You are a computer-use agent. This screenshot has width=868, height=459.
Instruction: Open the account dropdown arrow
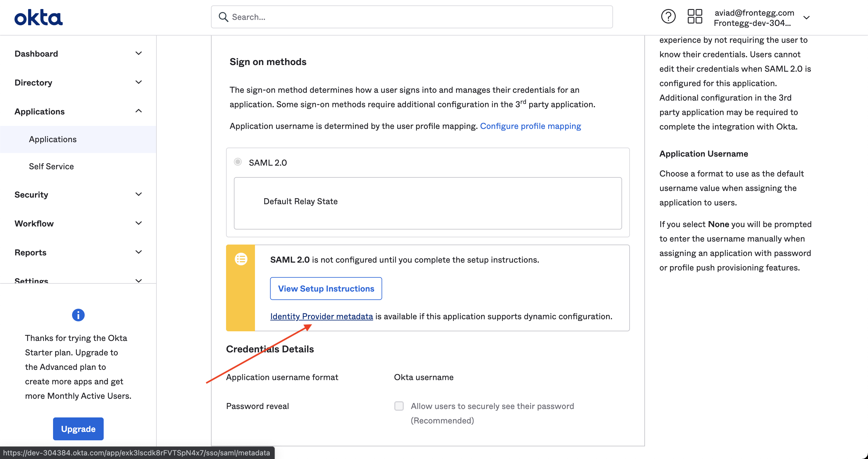806,17
